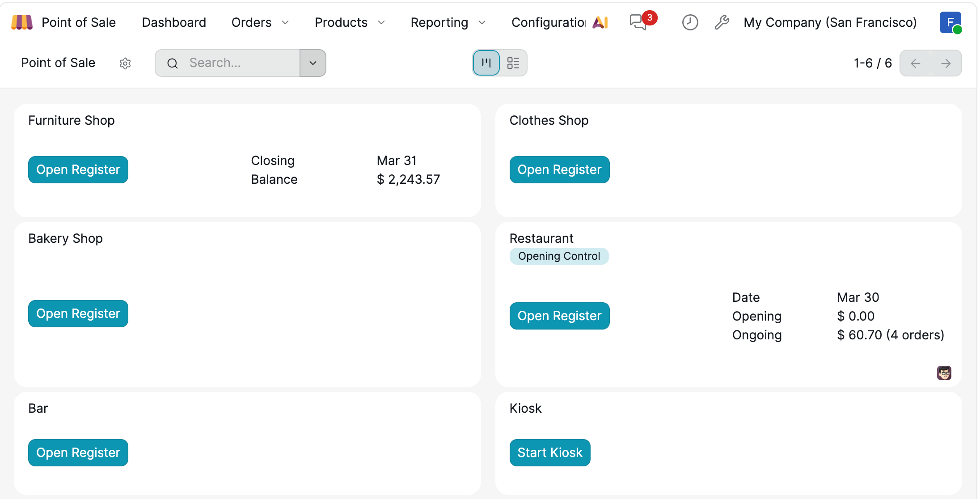This screenshot has height=499, width=980.
Task: Click the user avatar in the top right
Action: coord(950,22)
